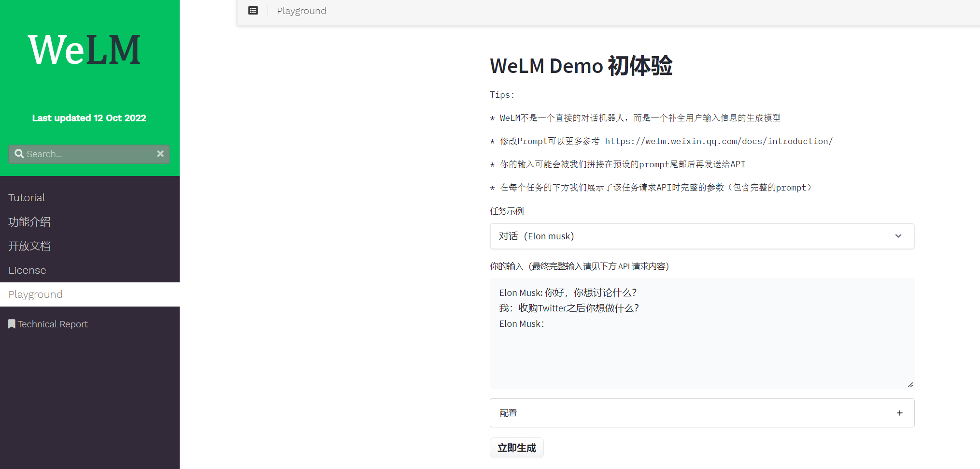The height and width of the screenshot is (469, 980).
Task: Click the Technical Report bookmark icon
Action: [x=12, y=324]
